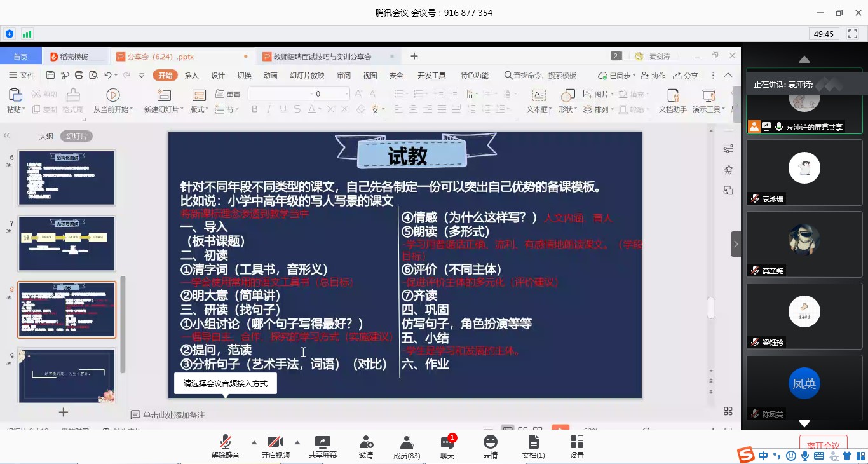This screenshot has height=464, width=868.
Task: Open the Invite participants icon
Action: 366,442
